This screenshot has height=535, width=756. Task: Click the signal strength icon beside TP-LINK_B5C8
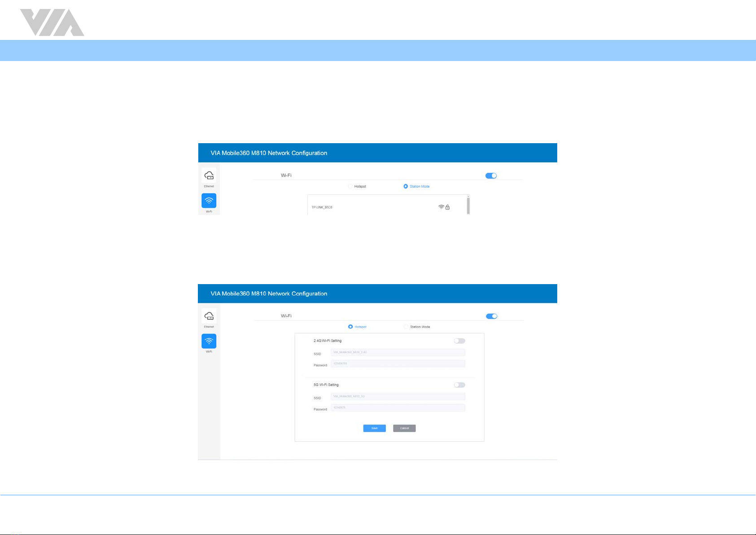pyautogui.click(x=441, y=207)
